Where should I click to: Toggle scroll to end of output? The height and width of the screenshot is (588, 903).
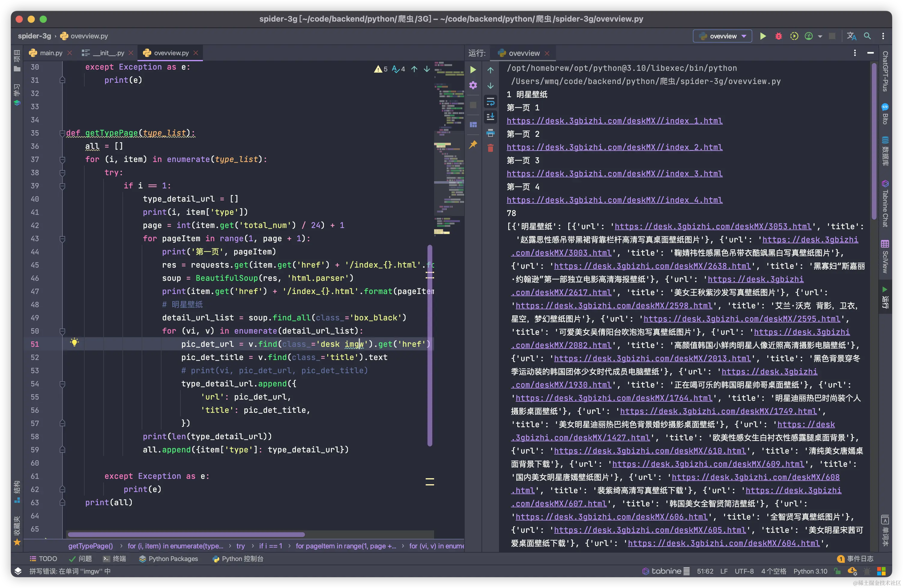(x=490, y=117)
